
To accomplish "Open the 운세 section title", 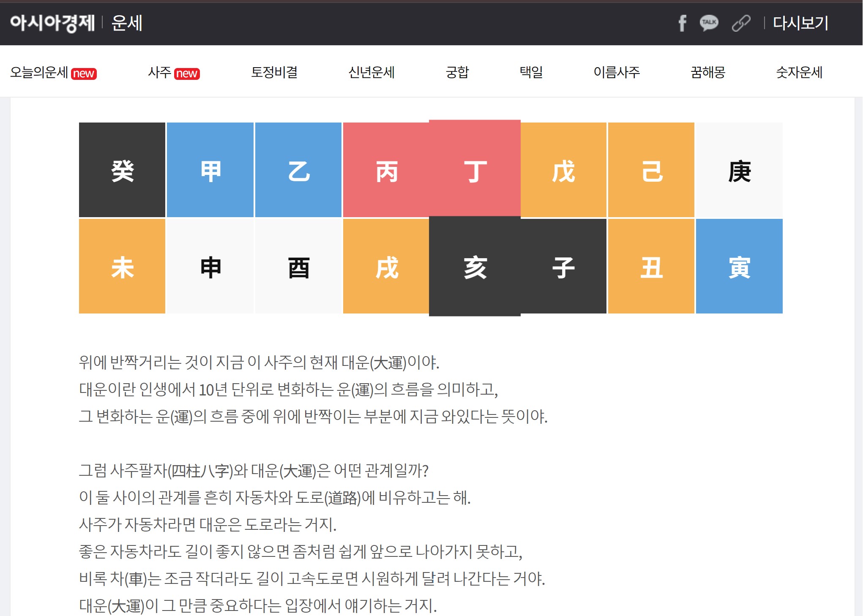I will click(x=127, y=23).
